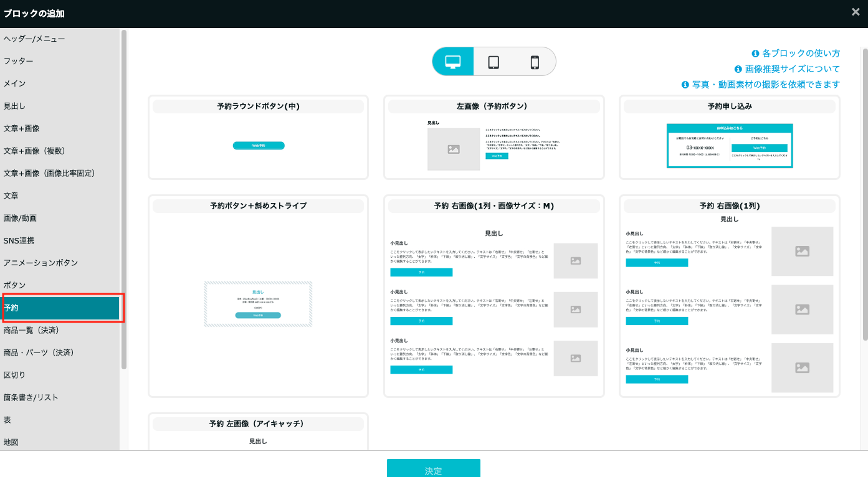Select the highlighted 予約 category
Screen dimensions: 868x477
tap(60, 308)
